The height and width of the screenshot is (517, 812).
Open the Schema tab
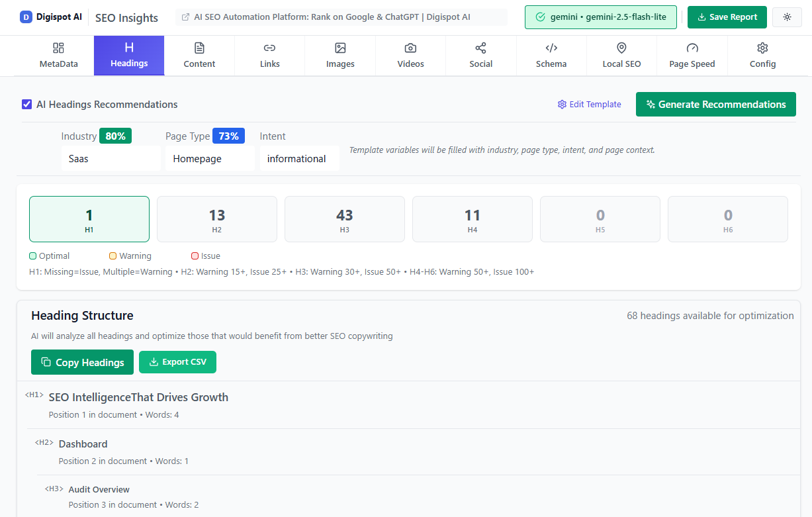point(551,56)
